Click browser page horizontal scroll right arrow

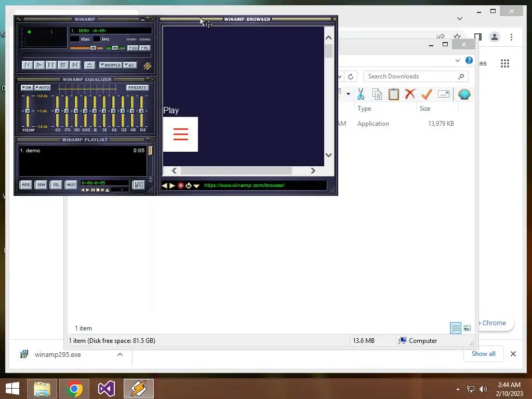click(x=313, y=170)
